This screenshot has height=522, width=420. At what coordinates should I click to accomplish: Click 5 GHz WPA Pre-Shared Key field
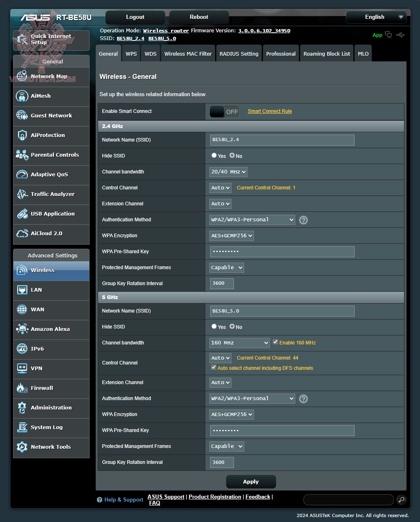282,430
